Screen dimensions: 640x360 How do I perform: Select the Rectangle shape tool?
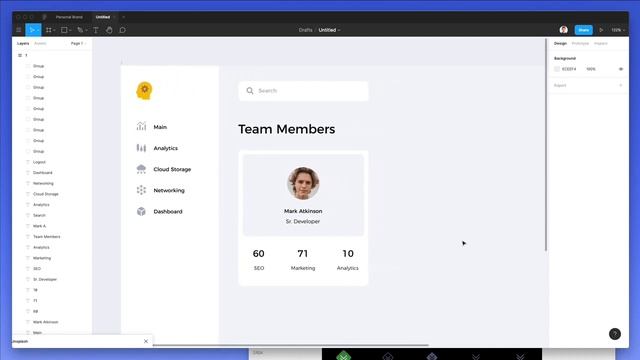click(64, 30)
